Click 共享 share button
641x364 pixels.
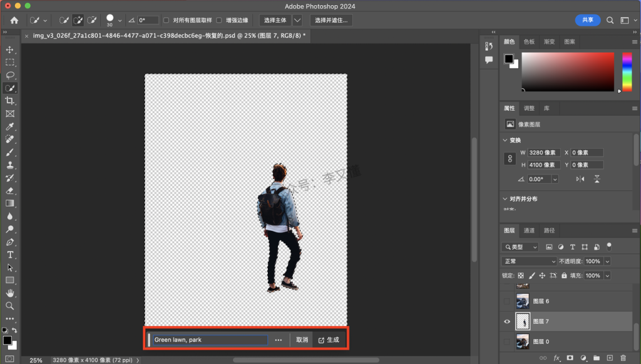tap(587, 20)
